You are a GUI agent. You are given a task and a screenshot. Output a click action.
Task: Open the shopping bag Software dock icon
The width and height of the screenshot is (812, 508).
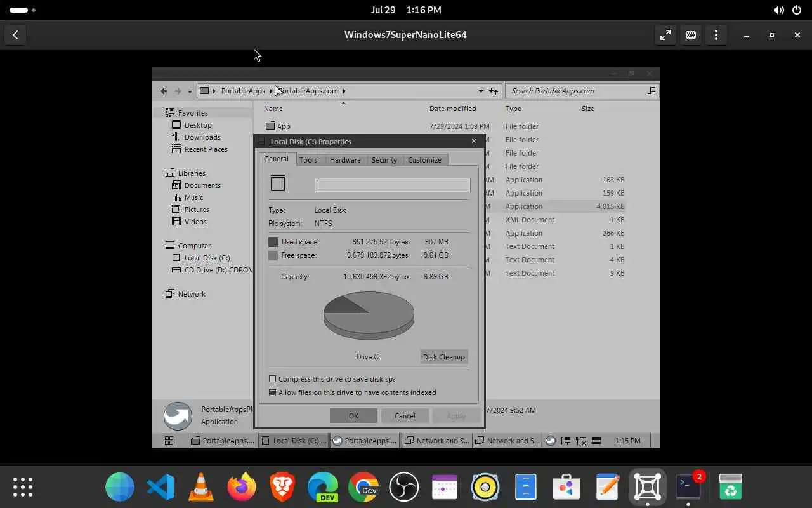(x=566, y=488)
